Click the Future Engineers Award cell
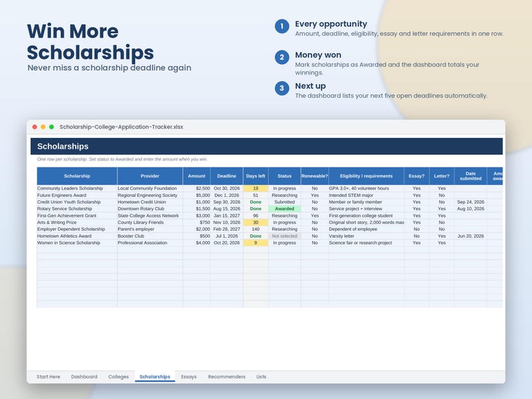532x399 pixels. pos(77,195)
